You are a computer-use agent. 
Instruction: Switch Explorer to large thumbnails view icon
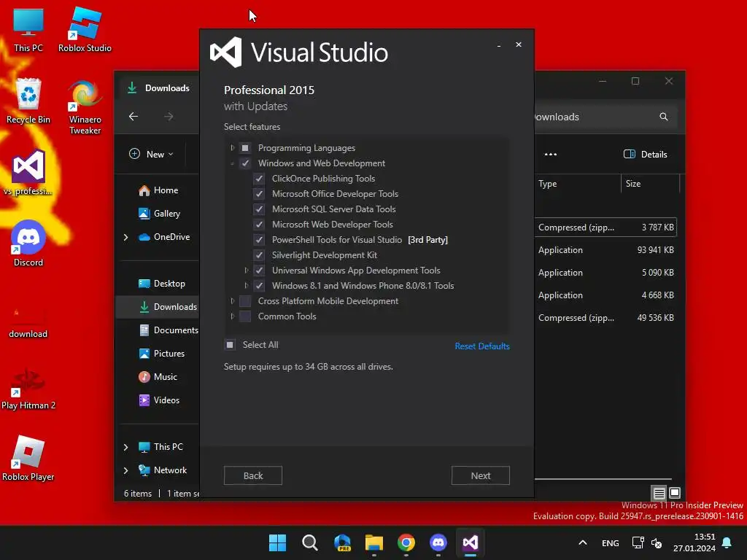tap(675, 493)
